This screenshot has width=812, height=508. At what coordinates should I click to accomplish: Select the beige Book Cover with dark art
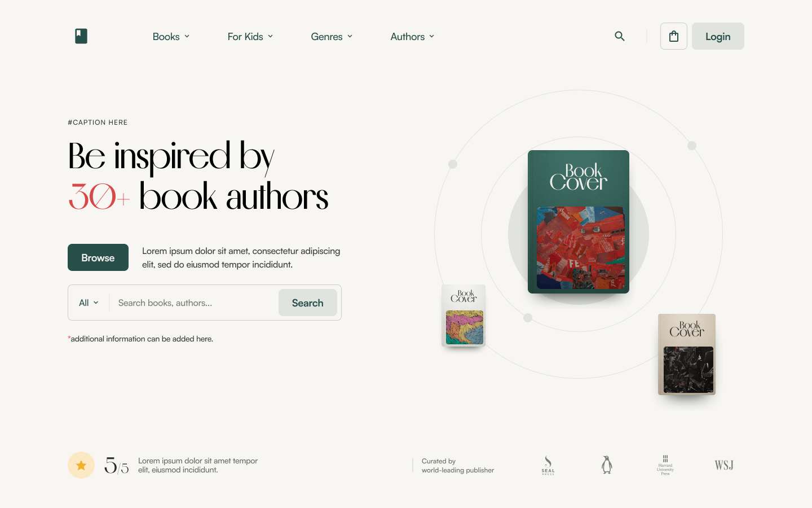coord(687,354)
